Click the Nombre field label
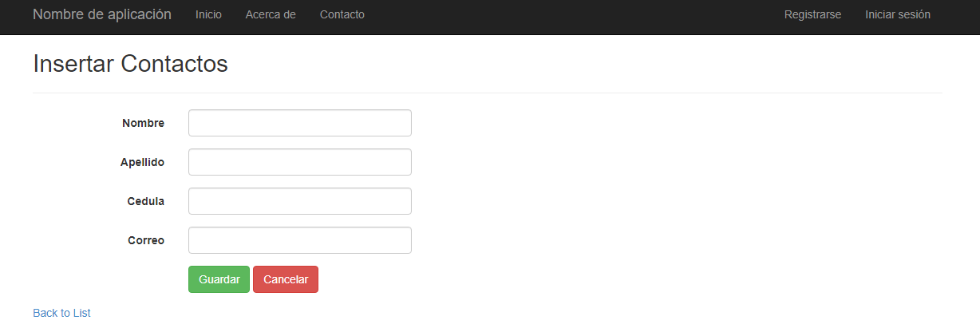Image resolution: width=980 pixels, height=332 pixels. pos(143,123)
